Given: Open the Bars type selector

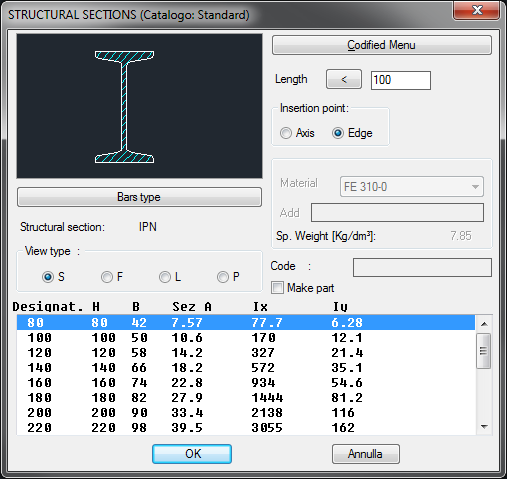Looking at the screenshot, I should (139, 197).
